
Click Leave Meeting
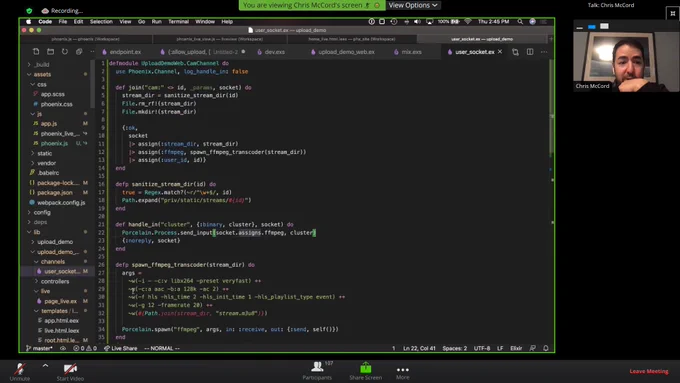click(649, 371)
